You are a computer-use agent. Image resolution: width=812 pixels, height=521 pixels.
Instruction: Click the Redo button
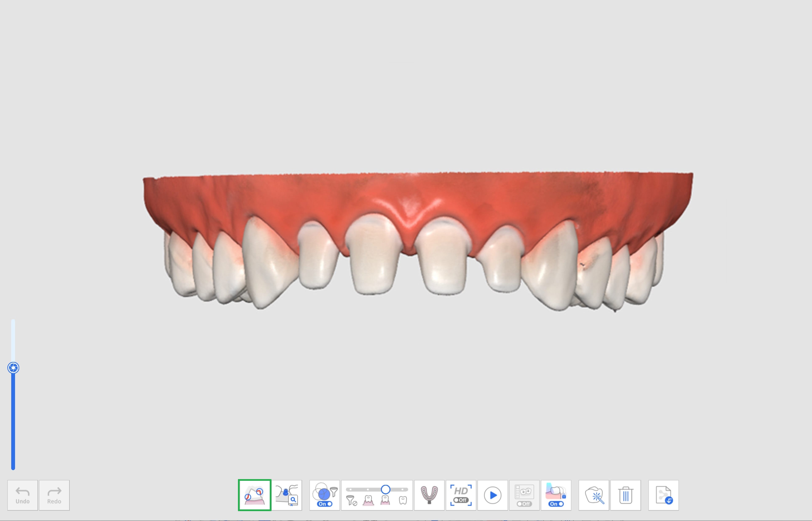point(54,495)
